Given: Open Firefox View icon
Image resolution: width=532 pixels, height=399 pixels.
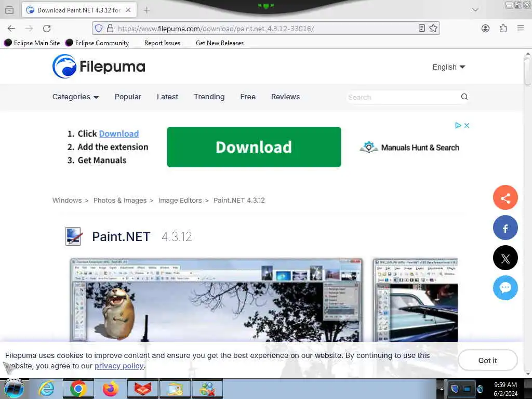Looking at the screenshot, I should 9,10.
